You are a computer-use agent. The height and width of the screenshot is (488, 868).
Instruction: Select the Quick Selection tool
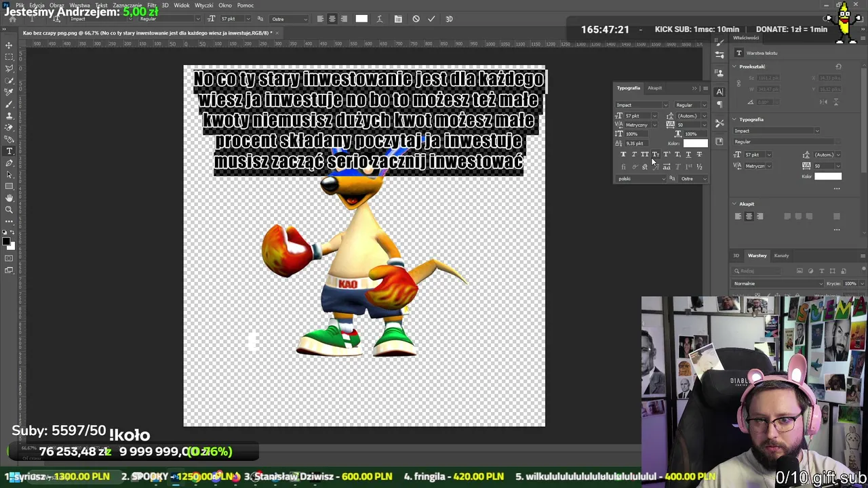9,80
